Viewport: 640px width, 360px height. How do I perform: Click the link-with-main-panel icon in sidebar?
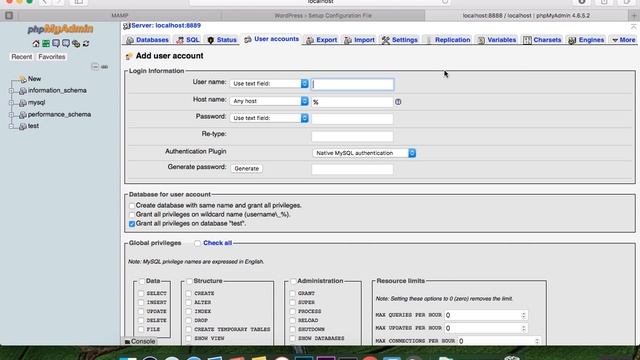coord(104,67)
